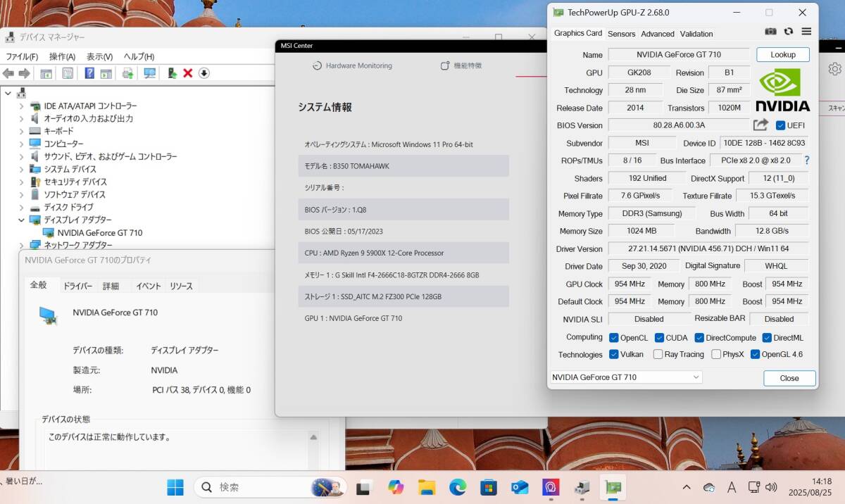Toggle the OpenCL checkbox
845x504 pixels.
[x=614, y=338]
